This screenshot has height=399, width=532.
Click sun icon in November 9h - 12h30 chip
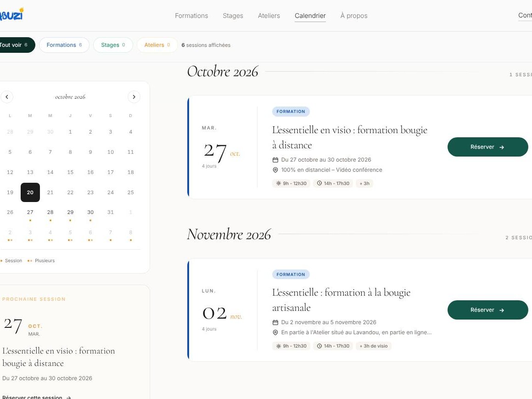coord(279,346)
